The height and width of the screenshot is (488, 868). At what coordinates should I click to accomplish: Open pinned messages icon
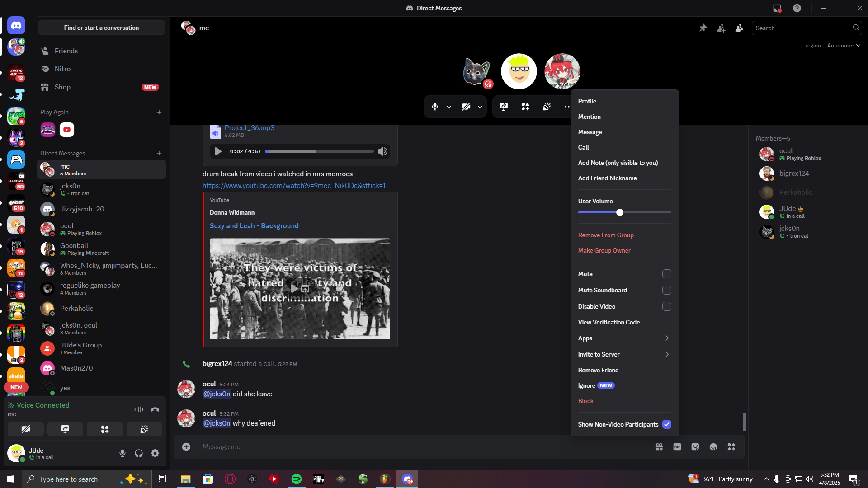pyautogui.click(x=703, y=28)
